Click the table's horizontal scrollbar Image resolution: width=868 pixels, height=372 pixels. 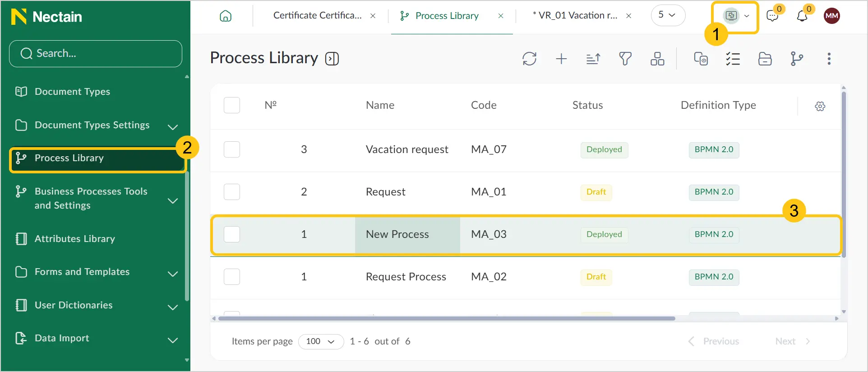click(x=447, y=318)
